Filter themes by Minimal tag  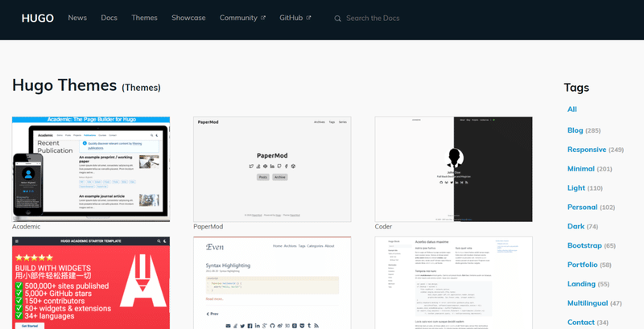[x=580, y=169]
